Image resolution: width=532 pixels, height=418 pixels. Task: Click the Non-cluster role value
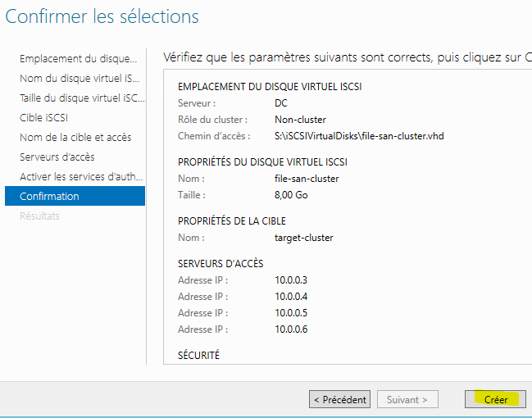tap(300, 120)
